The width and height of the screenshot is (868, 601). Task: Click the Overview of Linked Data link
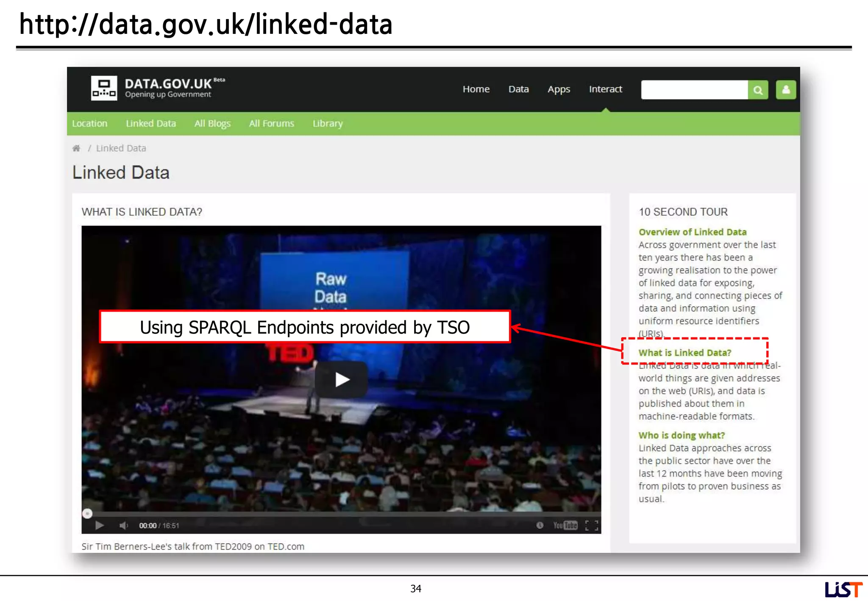coord(692,232)
